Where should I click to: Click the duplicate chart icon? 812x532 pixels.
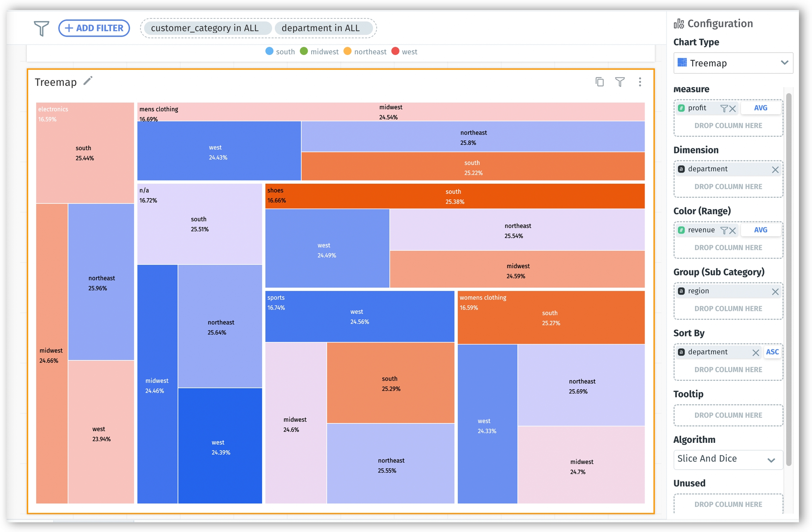[599, 82]
